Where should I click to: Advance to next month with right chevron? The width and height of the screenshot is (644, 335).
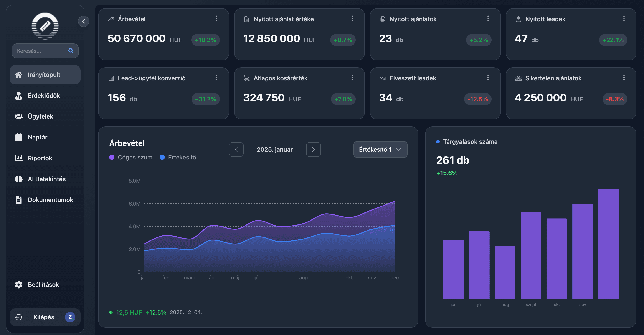[x=314, y=149]
